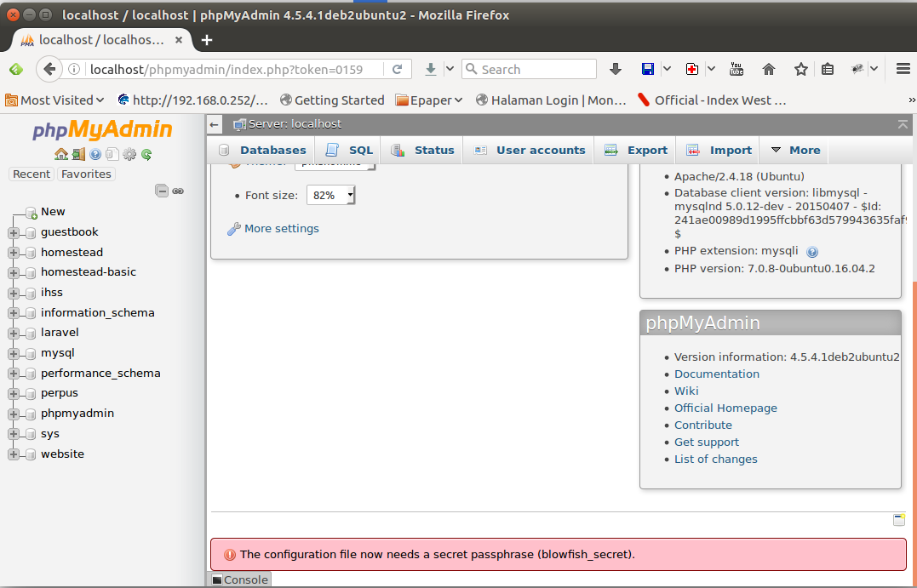Click the page-related settings icon above error message
917x588 pixels.
click(x=899, y=520)
